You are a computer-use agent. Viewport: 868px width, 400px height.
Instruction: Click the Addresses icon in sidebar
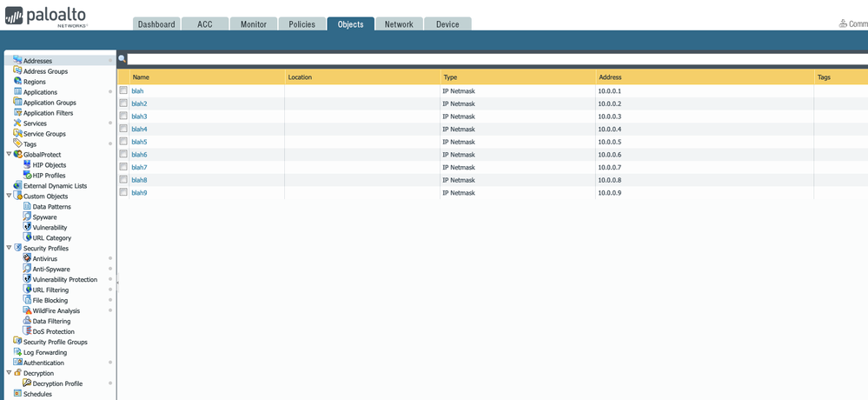coord(17,60)
